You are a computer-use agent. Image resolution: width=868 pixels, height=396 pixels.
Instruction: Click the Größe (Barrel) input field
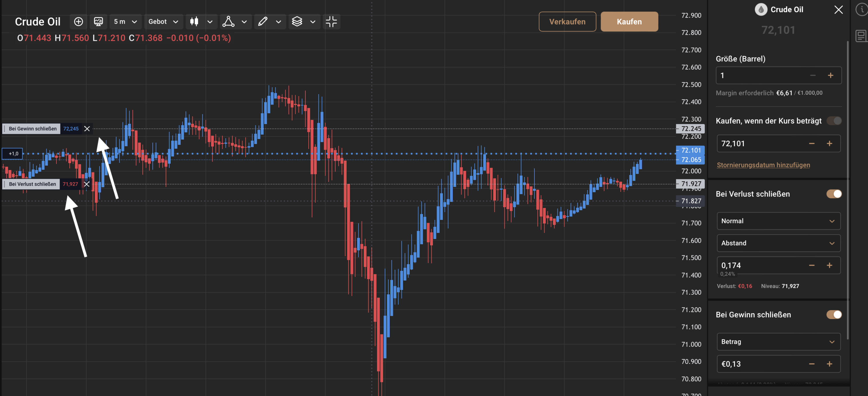[778, 75]
